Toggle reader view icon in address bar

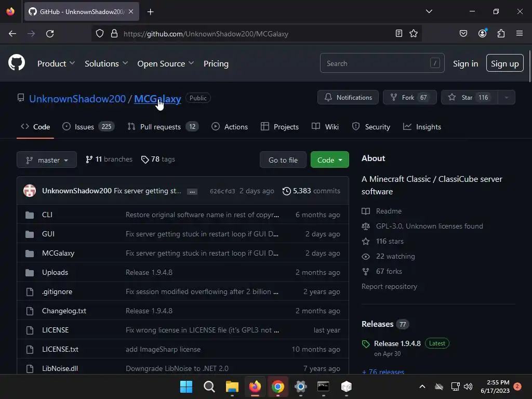click(x=399, y=33)
